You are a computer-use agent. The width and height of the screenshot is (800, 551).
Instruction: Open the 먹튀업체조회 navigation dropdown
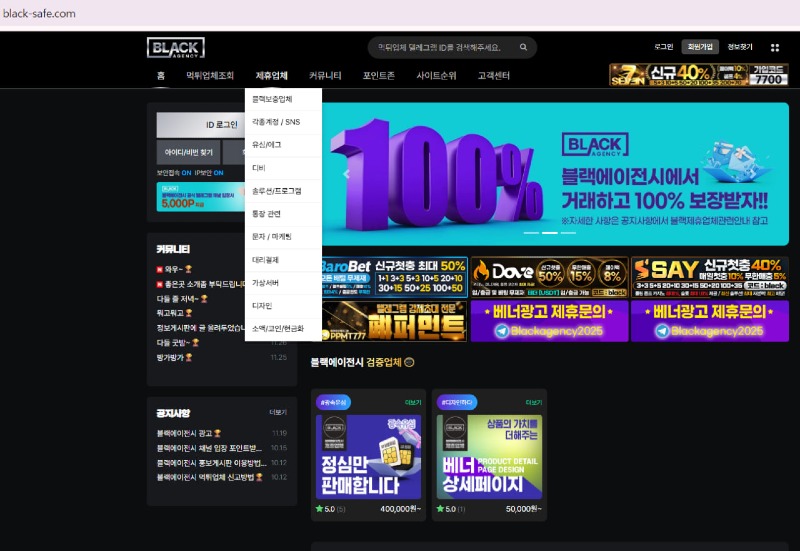pyautogui.click(x=210, y=76)
